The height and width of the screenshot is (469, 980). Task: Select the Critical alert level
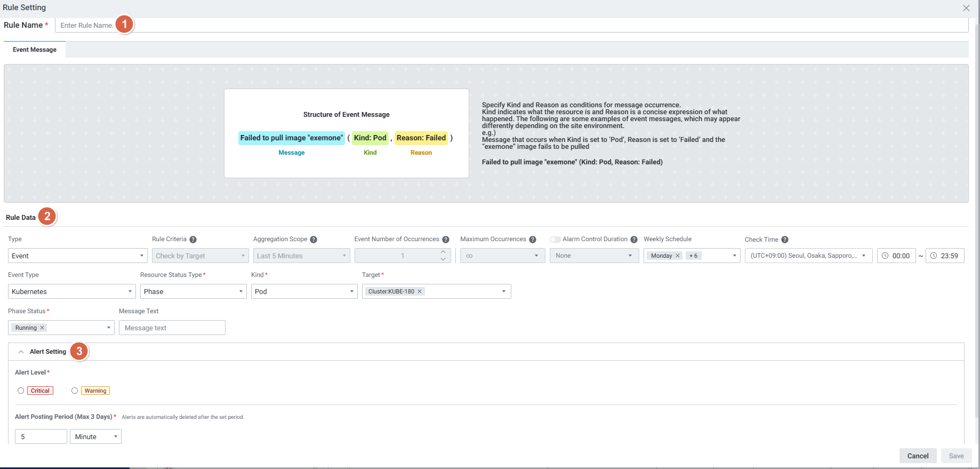pos(21,391)
